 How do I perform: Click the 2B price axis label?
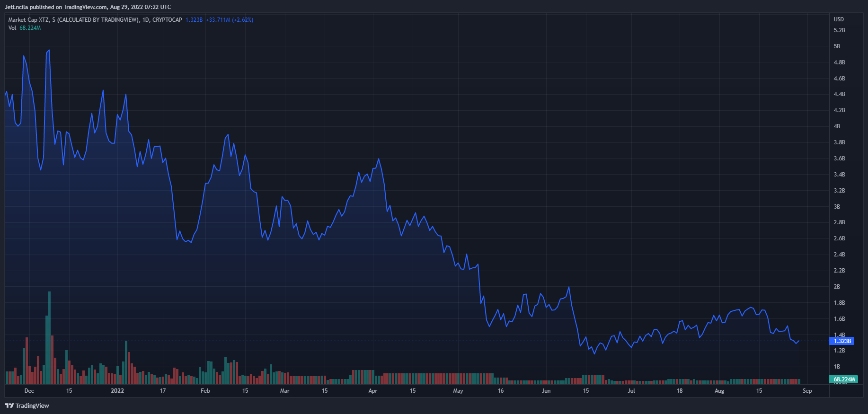[837, 287]
